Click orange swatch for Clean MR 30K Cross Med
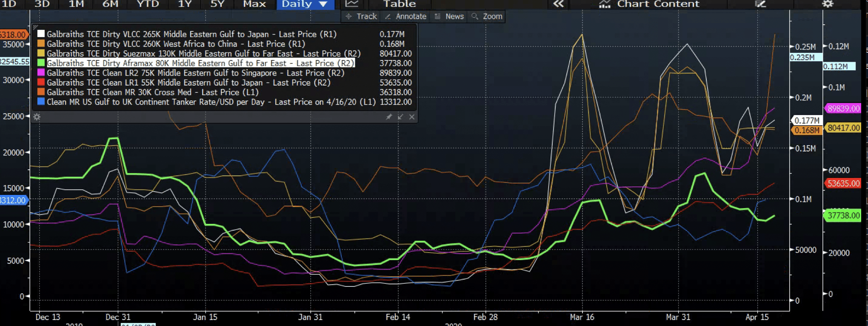Viewport: 868px width, 326px height. coord(41,92)
